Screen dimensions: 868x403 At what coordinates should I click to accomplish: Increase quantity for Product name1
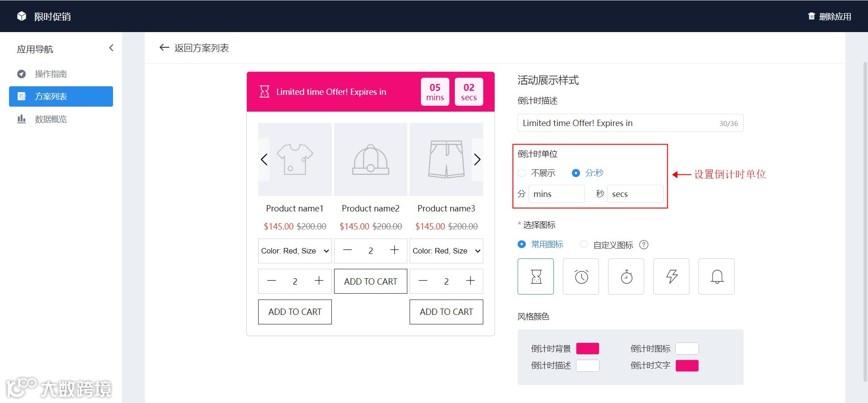[319, 281]
